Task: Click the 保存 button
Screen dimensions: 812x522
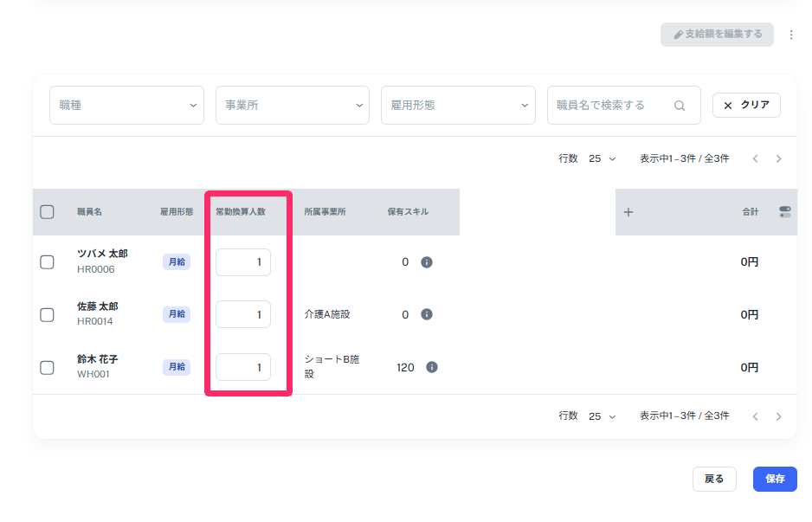Action: (774, 479)
